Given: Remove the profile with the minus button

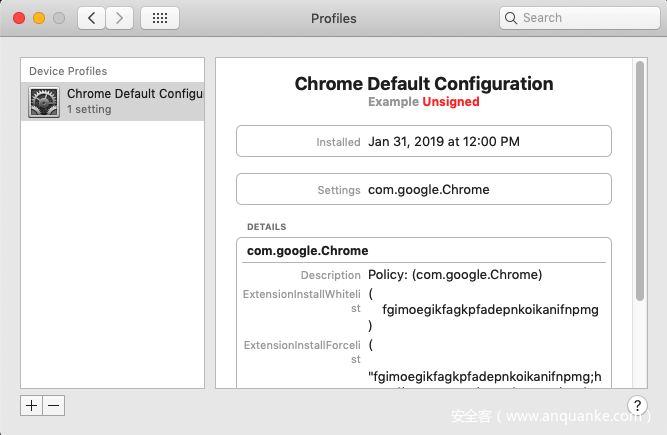Looking at the screenshot, I should [54, 406].
